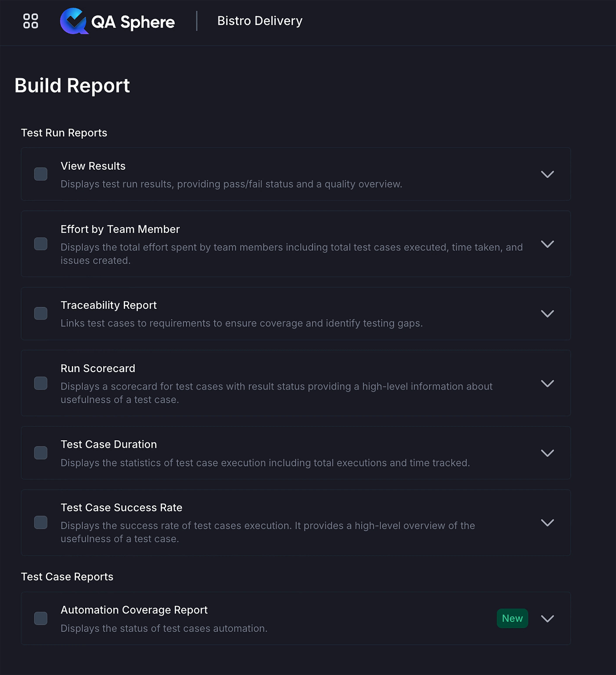The width and height of the screenshot is (616, 675).
Task: Click the New badge on Automation Coverage
Action: [512, 618]
